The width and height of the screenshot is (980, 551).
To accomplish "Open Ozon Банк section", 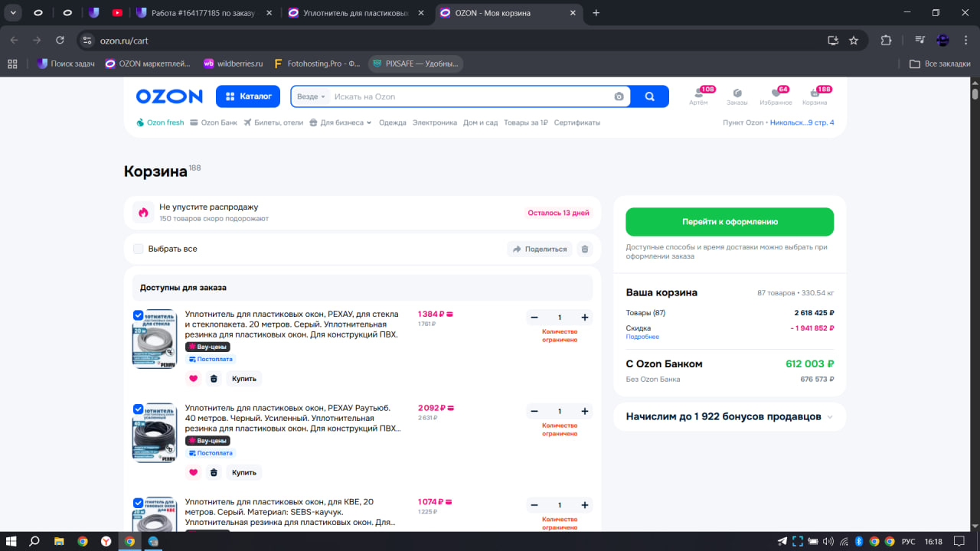I will coord(214,122).
